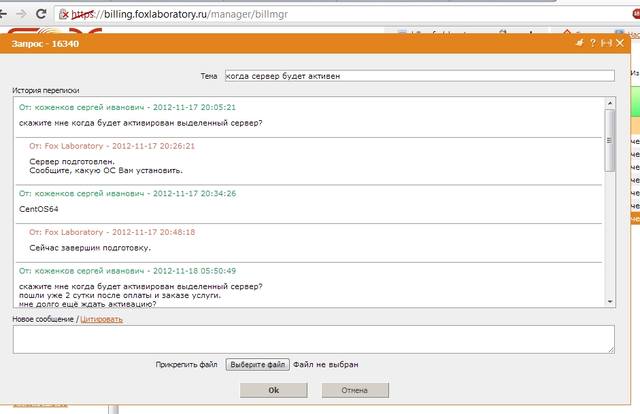Click the Прикрепить файл label
Viewport: 640px width, 414px height.
187,364
